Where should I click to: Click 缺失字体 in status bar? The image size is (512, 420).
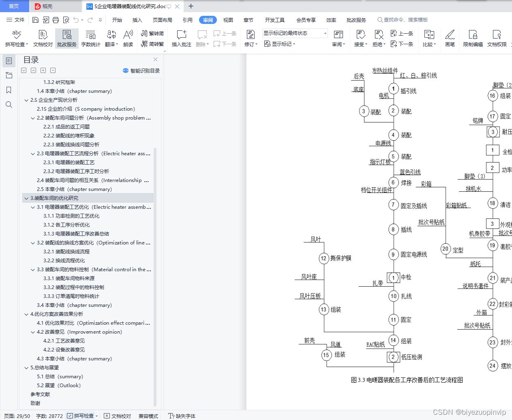(x=182, y=416)
